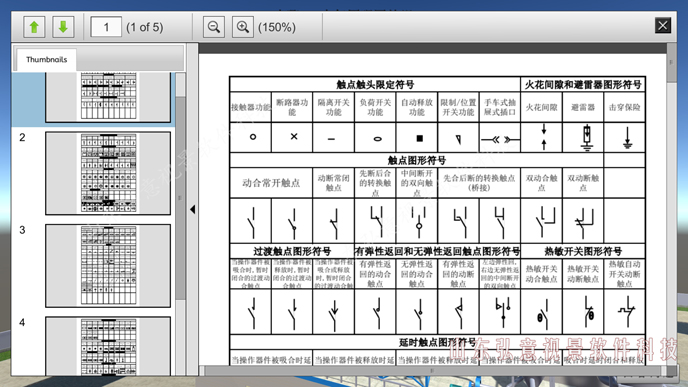
Task: Open page 1 thumbnail
Action: [108, 97]
